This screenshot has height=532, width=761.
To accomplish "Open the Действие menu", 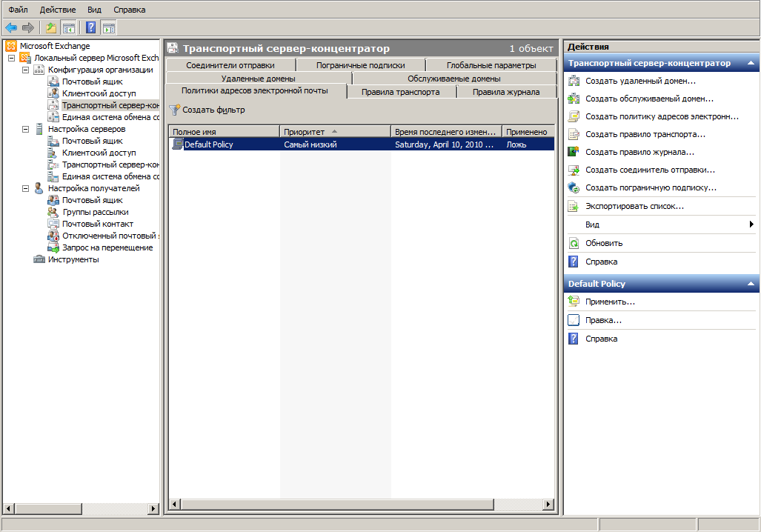I will 58,10.
